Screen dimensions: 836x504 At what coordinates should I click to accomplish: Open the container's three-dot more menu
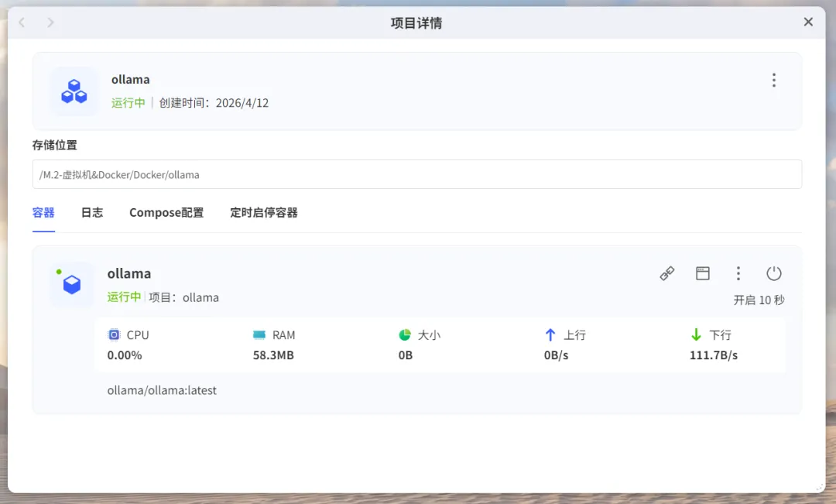point(738,273)
